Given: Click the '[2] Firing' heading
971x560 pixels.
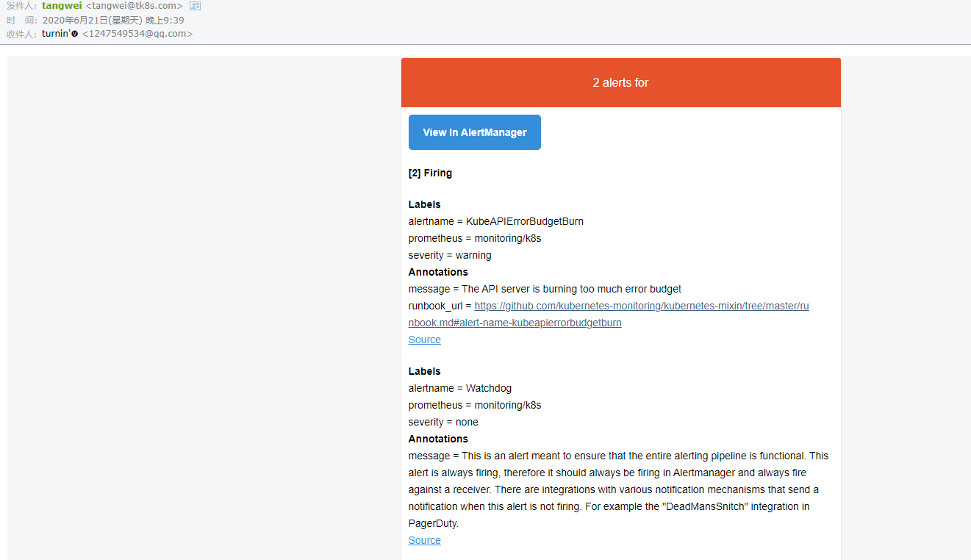Looking at the screenshot, I should (x=431, y=173).
